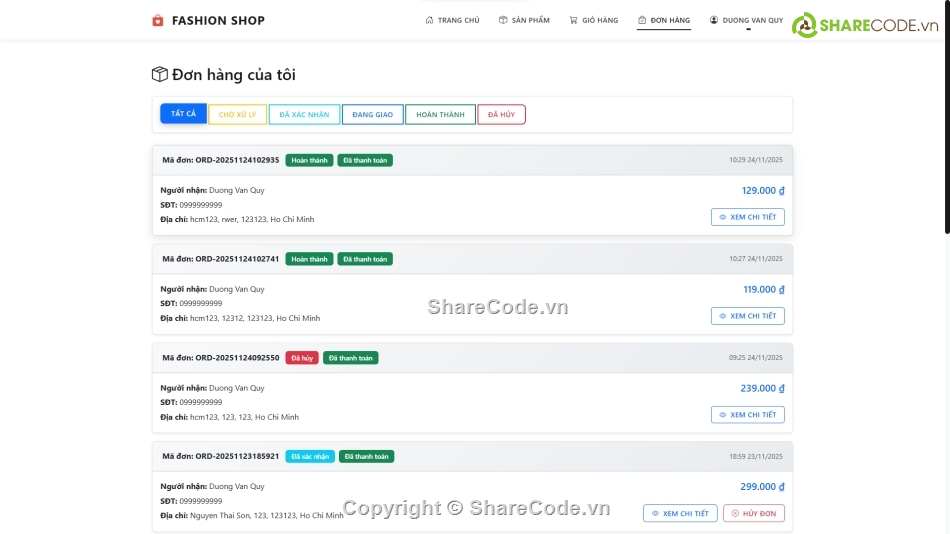View details of order ORD-20251124102741

[748, 316]
